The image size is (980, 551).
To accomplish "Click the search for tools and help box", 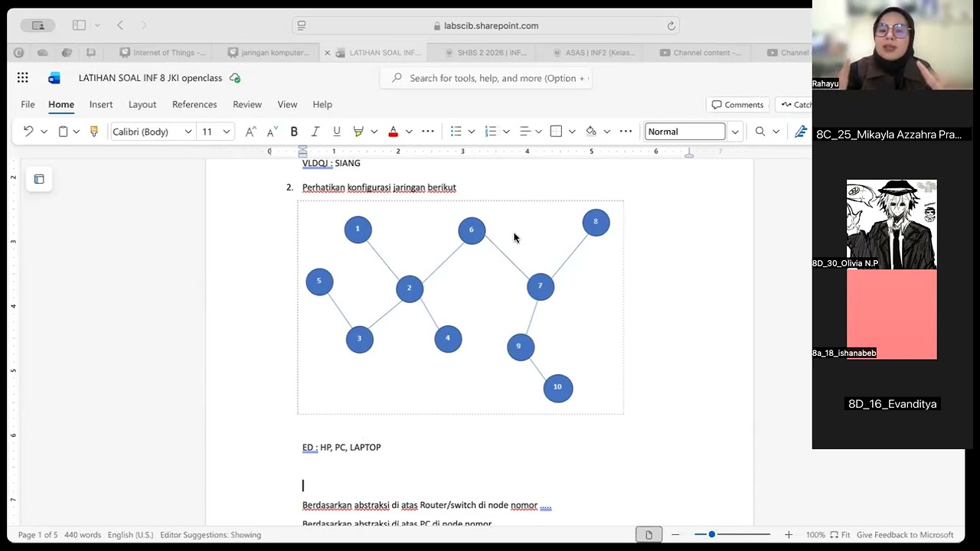I will pos(485,78).
